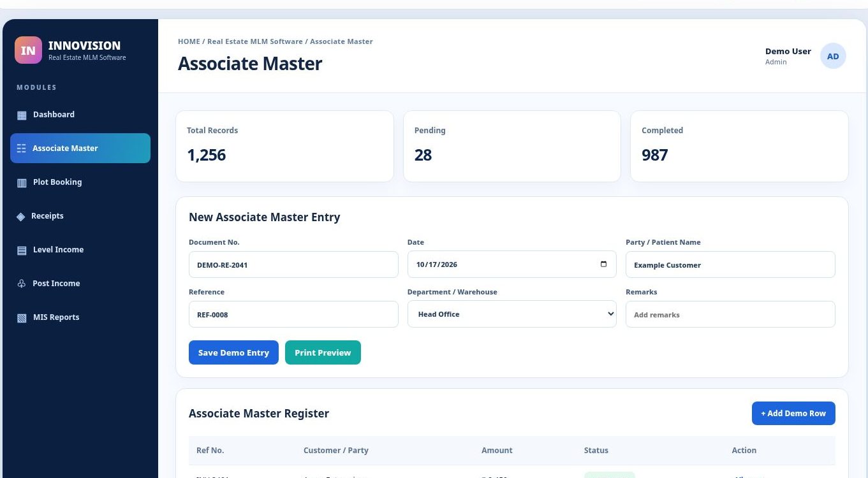Focus the Document No. input field
This screenshot has height=478, width=868.
tap(293, 264)
